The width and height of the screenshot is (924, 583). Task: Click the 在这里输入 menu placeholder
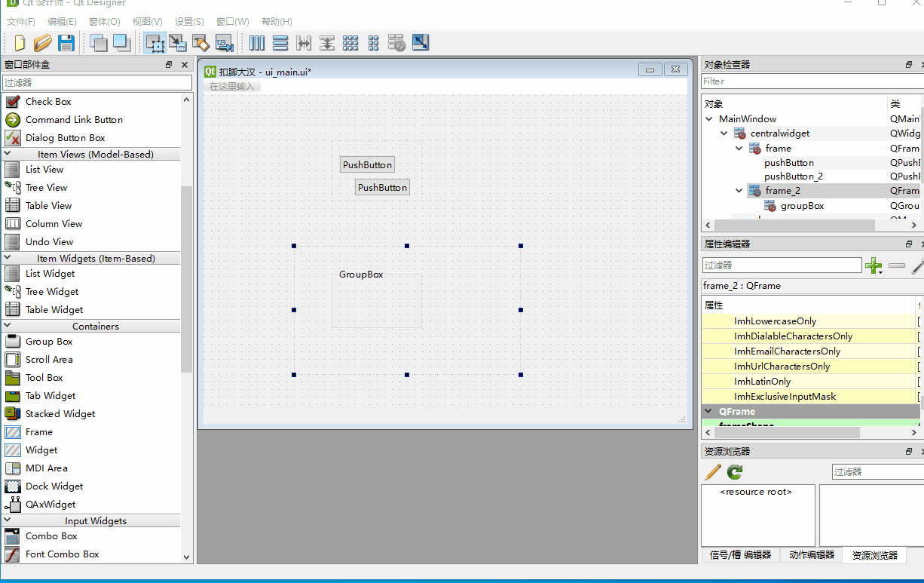231,86
